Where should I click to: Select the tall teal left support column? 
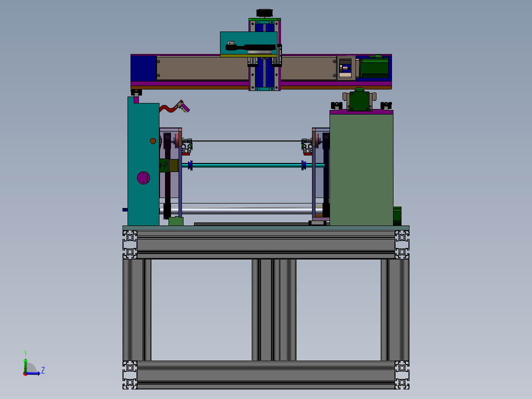pos(143,161)
